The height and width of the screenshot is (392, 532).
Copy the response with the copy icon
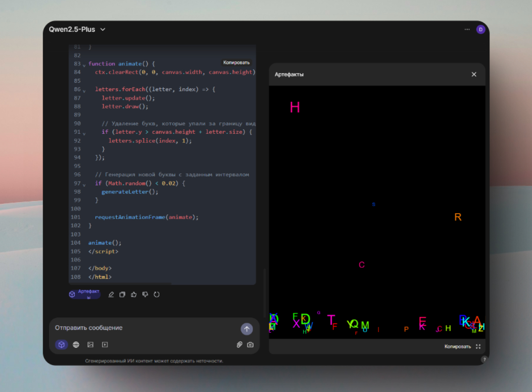coord(122,294)
